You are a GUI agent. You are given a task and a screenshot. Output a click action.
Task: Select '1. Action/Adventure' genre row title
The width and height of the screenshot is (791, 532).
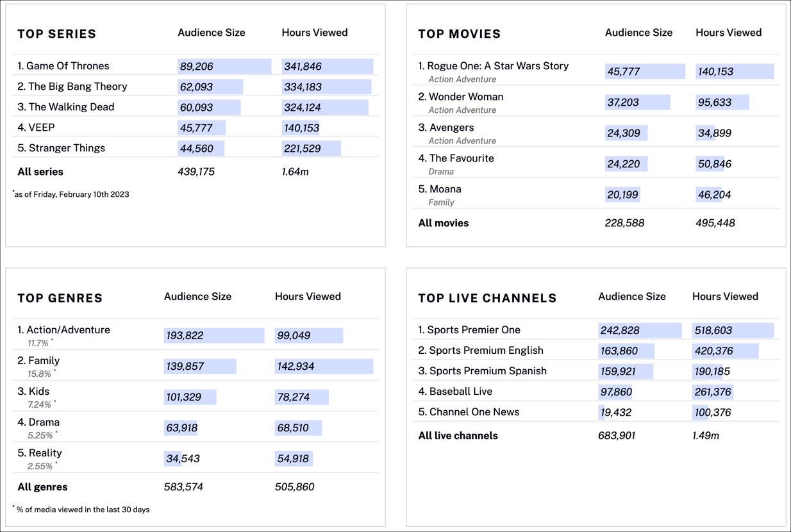[x=63, y=330]
